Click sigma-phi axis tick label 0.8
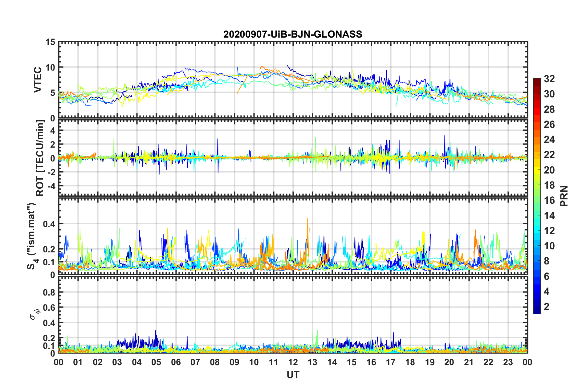Image resolution: width=586 pixels, height=392 pixels. pos(49,292)
